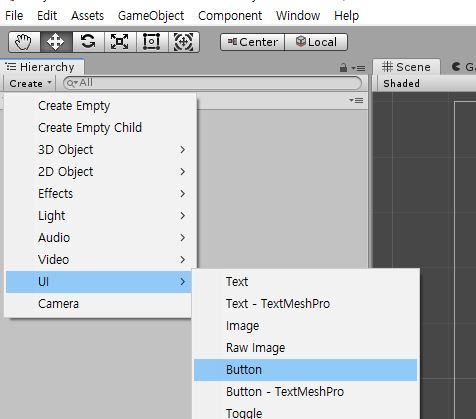This screenshot has width=476, height=419.
Task: Open the search filter magnifier dropdown
Action: (72, 83)
